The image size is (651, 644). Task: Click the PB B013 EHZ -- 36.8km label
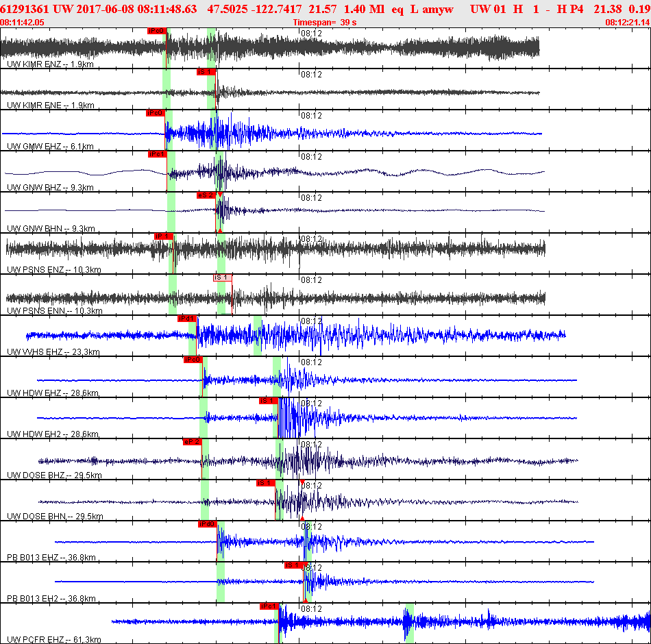51,558
